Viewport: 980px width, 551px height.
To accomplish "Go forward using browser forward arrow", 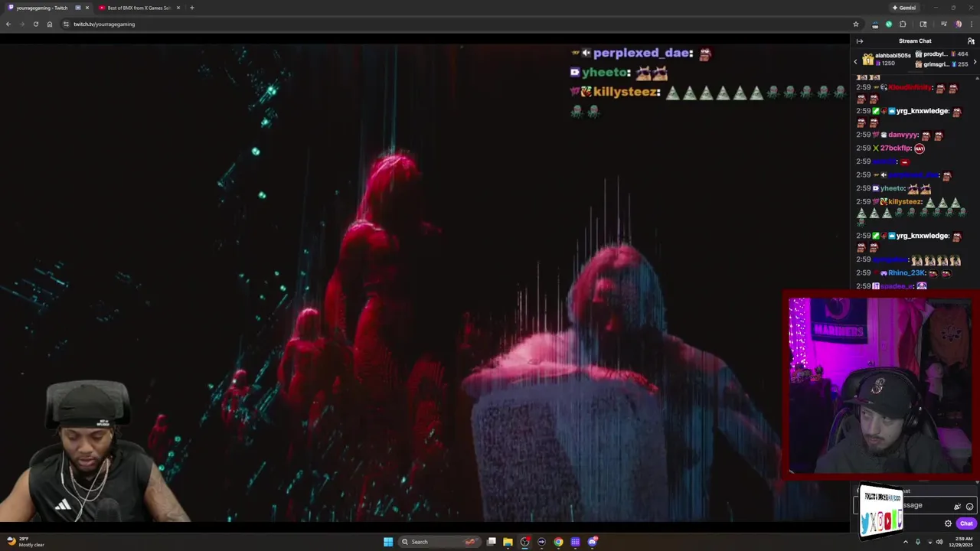I will click(x=21, y=24).
